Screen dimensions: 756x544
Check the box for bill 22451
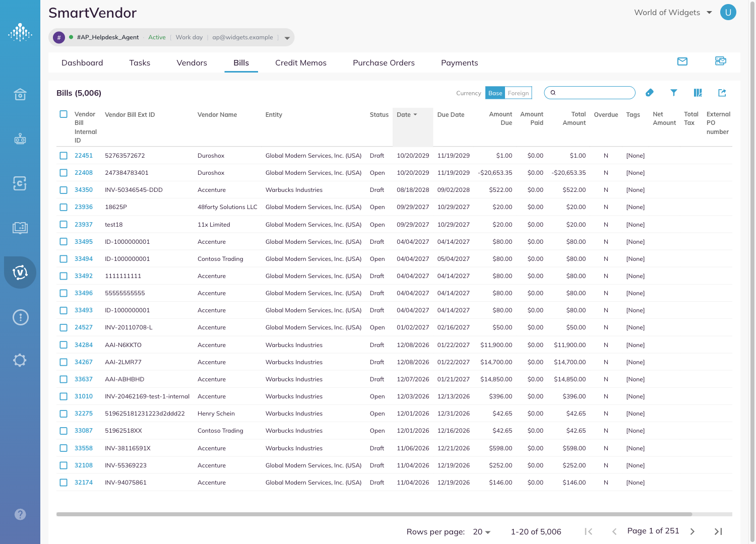point(64,156)
